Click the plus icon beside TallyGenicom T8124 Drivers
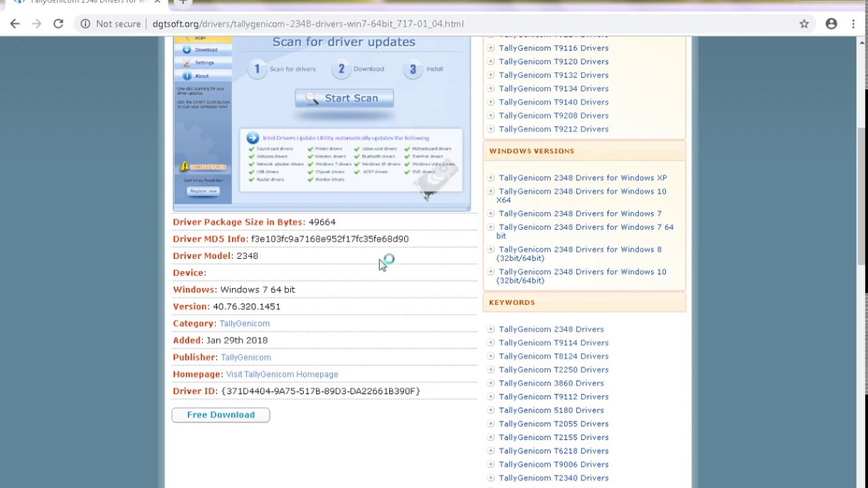The width and height of the screenshot is (868, 488). tap(491, 357)
